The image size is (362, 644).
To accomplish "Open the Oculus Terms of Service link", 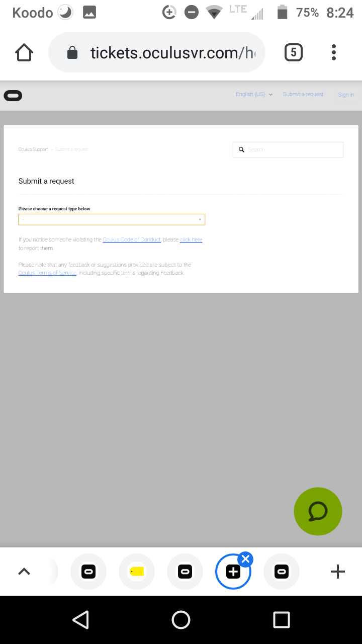I will (x=47, y=273).
